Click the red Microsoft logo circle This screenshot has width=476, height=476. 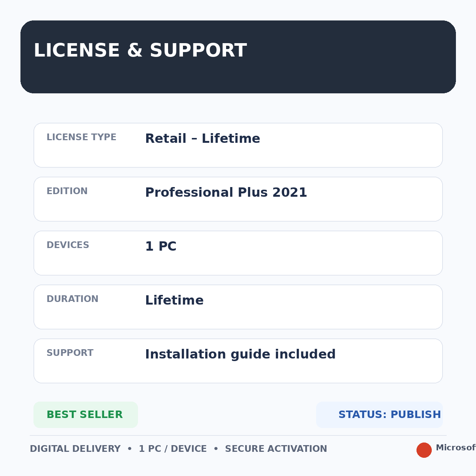point(424,450)
